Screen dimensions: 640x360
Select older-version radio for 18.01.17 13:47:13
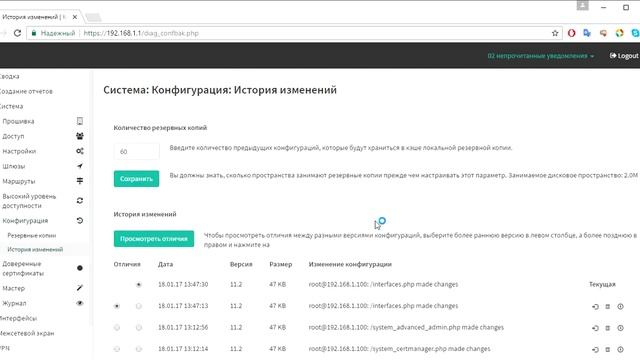(x=117, y=306)
